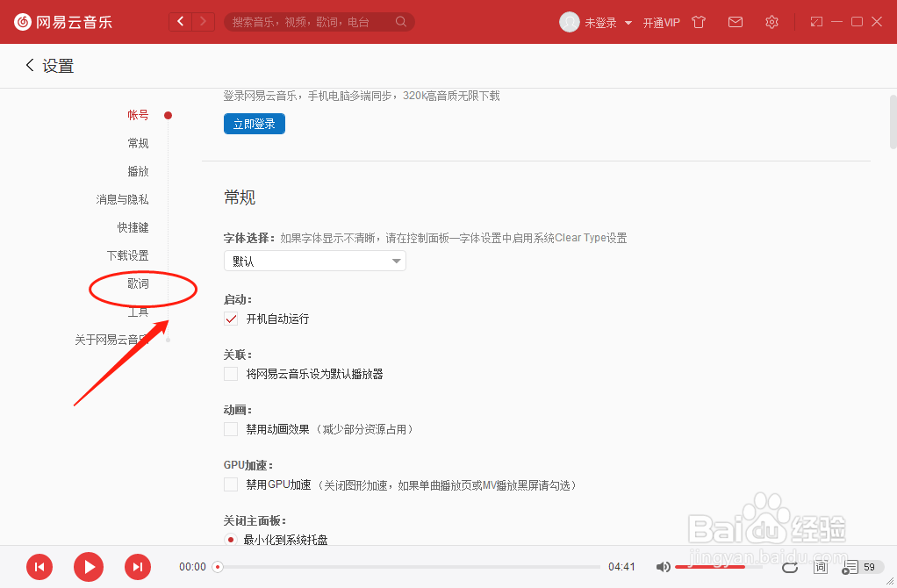Open 开通VIP link
Screen dimensions: 897x588
click(663, 21)
